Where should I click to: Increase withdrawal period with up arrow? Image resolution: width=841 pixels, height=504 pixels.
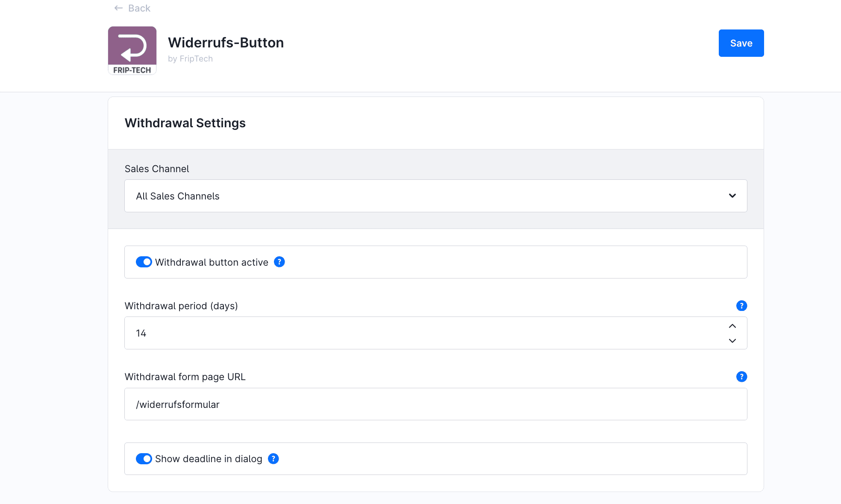coord(732,326)
